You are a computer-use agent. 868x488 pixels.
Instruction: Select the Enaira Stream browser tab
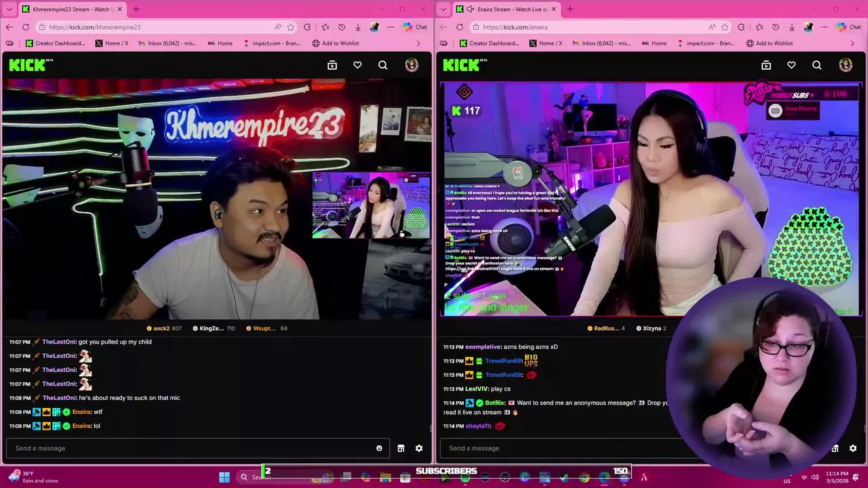tap(507, 9)
